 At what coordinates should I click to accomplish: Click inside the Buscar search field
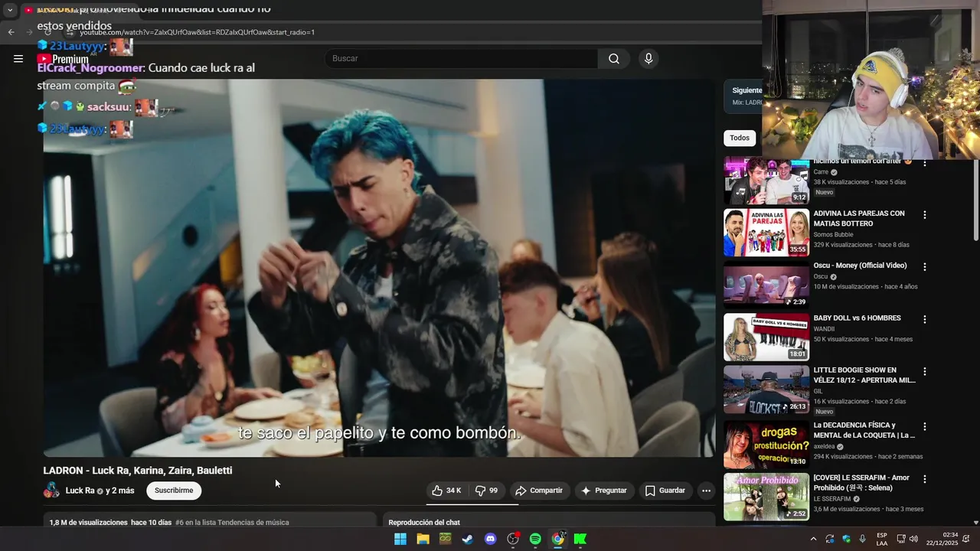(462, 59)
